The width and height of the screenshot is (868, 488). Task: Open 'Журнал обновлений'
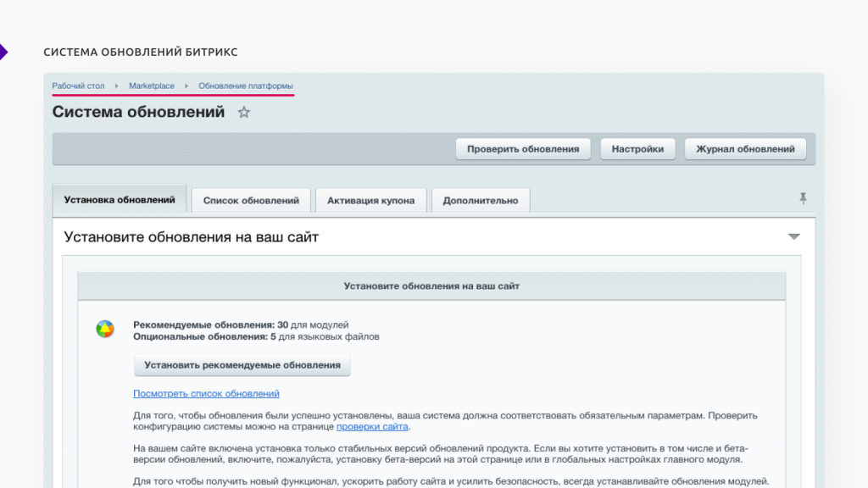point(745,149)
